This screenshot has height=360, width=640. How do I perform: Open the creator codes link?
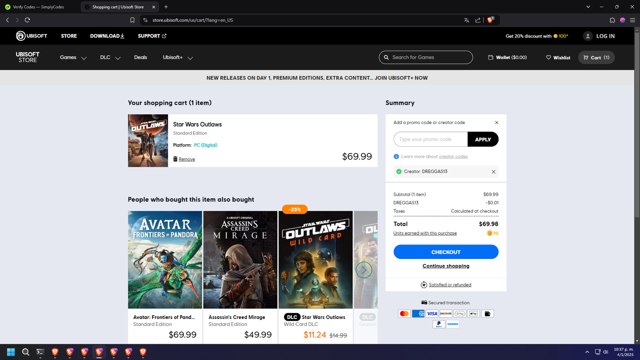click(453, 157)
